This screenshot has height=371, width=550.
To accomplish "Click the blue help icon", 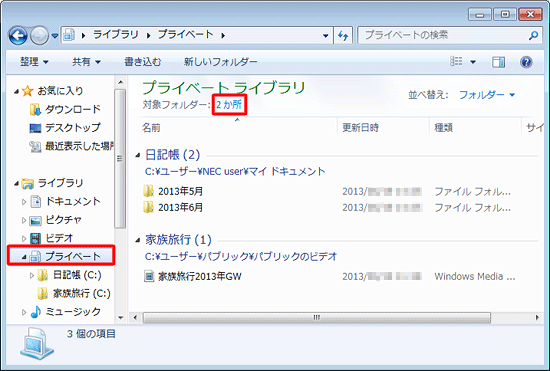I will click(x=526, y=62).
